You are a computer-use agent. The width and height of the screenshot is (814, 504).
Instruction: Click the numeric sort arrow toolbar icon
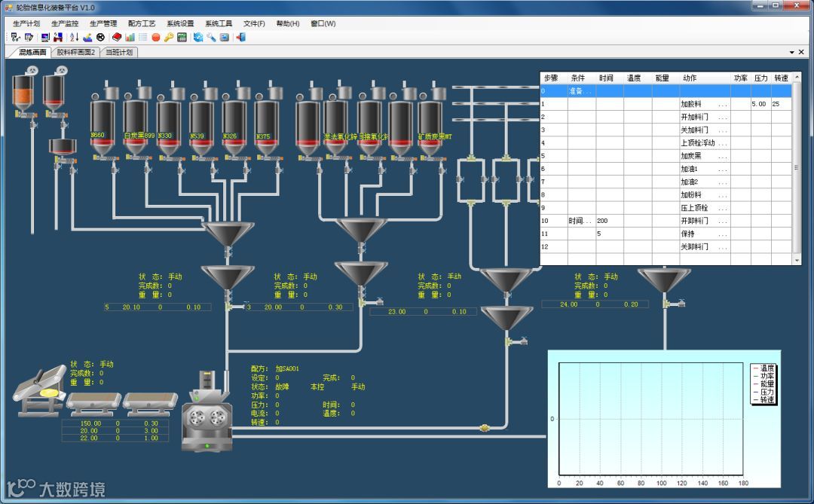(74, 37)
